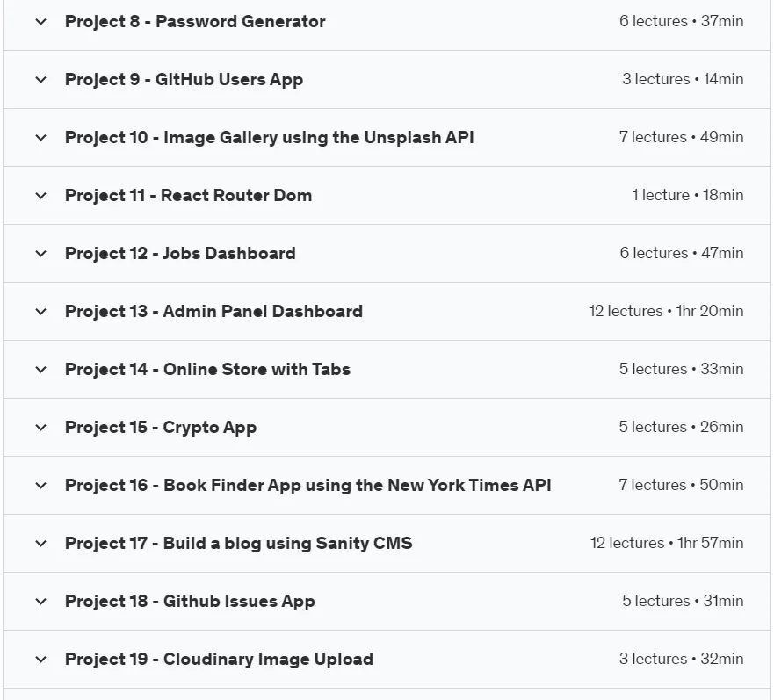Open the Project 10 Image Gallery section title
Image resolution: width=774 pixels, height=700 pixels.
(270, 138)
